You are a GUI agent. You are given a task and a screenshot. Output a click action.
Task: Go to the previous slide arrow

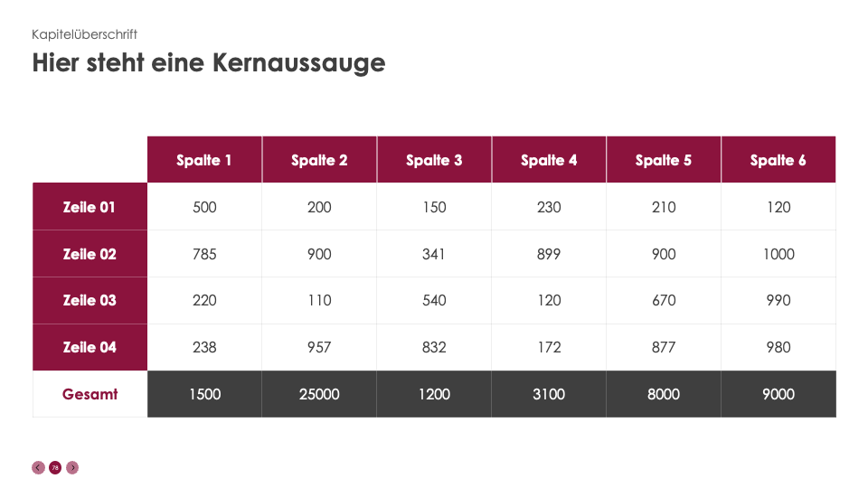38,467
